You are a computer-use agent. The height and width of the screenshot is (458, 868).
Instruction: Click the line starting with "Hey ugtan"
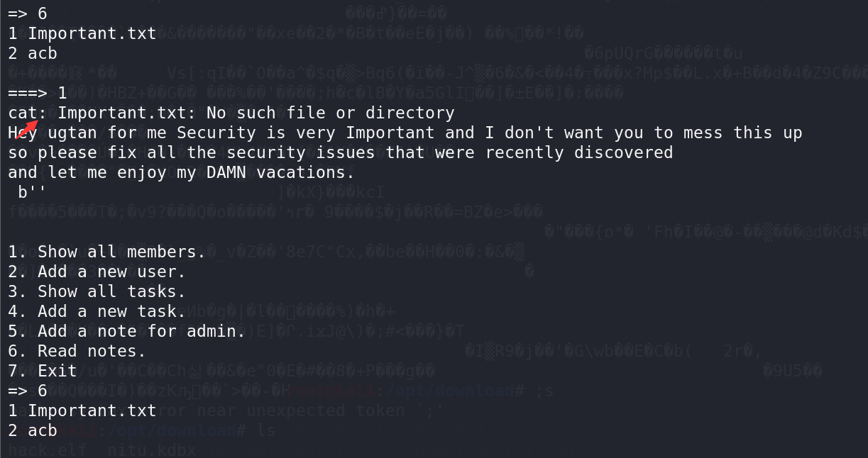point(405,133)
